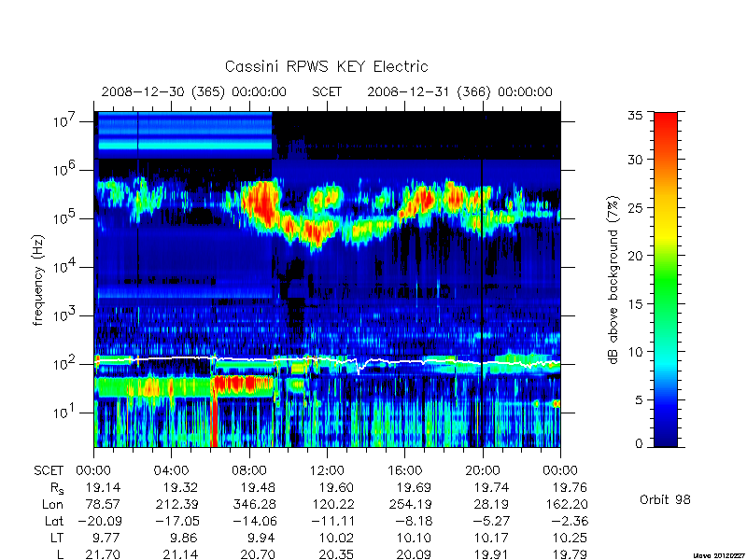Viewport: 747px width, 560px height.
Task: Click the time tick label '04:00'
Action: coord(171,471)
